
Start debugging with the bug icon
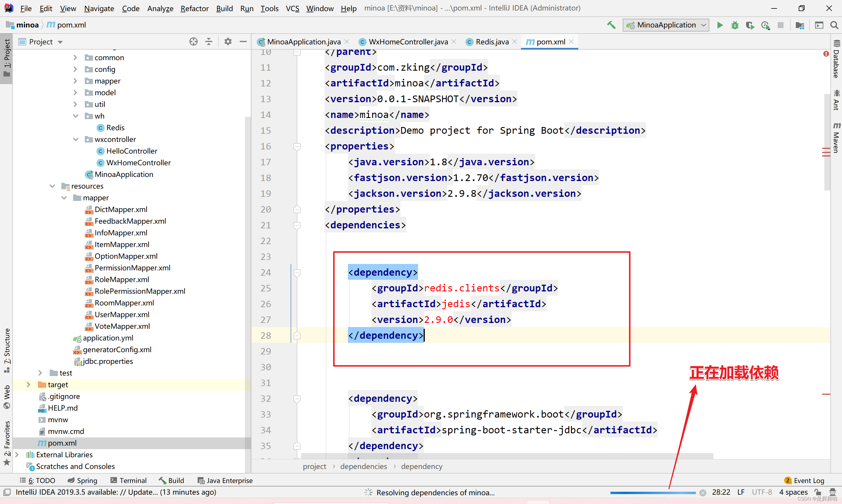(735, 25)
